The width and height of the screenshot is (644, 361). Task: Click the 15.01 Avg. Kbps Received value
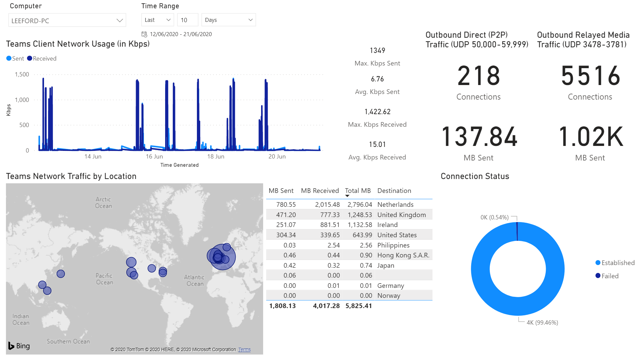click(377, 144)
